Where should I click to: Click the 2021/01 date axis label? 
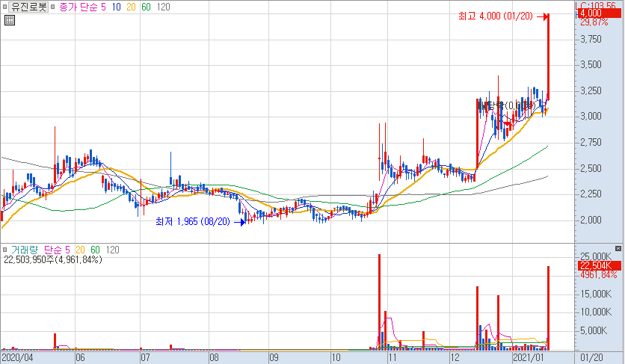point(529,357)
